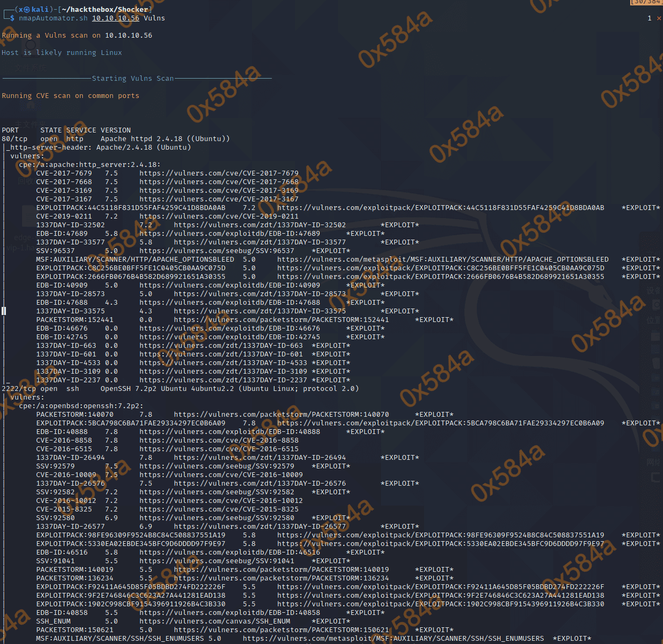Viewport: 663px width, 644px height.
Task: Open the SSH_ENUMUSERS metasploit URL
Action: click(x=393, y=639)
